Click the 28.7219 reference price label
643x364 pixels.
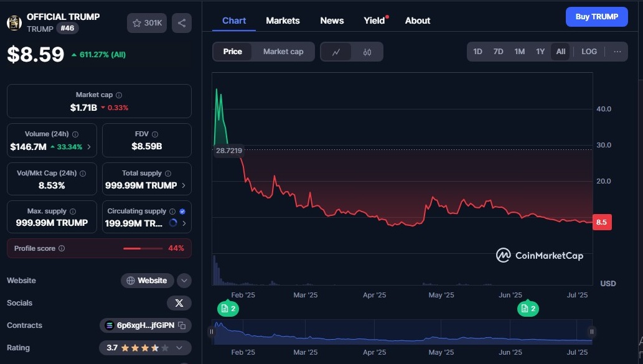229,151
